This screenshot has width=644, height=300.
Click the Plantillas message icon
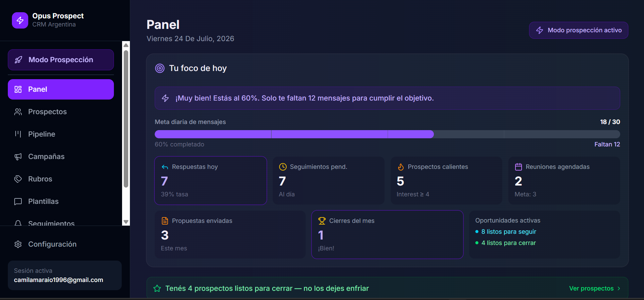click(18, 201)
